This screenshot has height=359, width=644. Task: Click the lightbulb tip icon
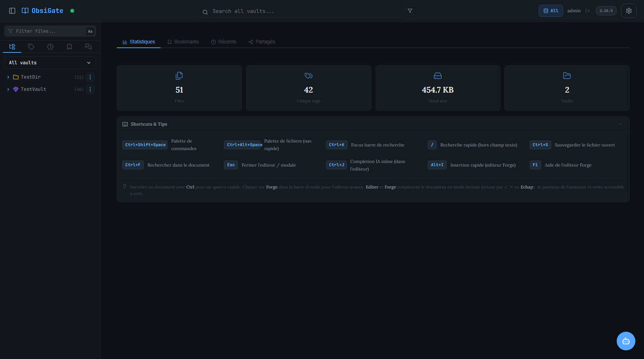[x=125, y=186]
